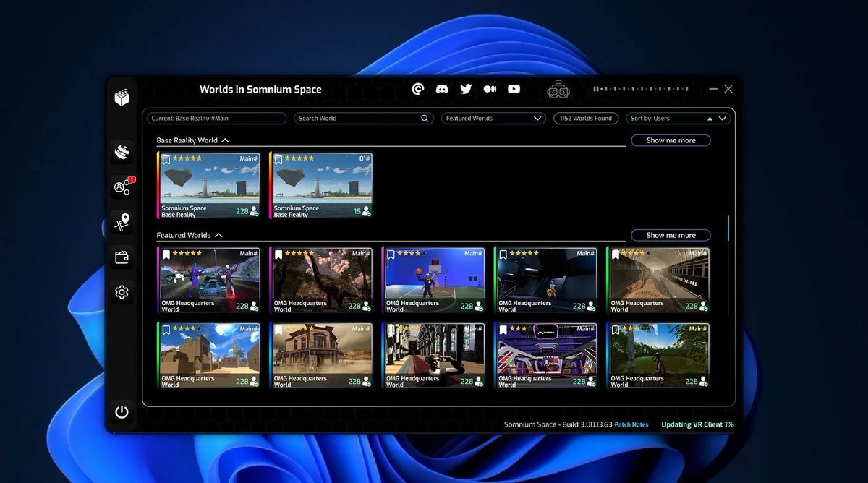Toggle bookmark on the forest biker world

point(616,330)
